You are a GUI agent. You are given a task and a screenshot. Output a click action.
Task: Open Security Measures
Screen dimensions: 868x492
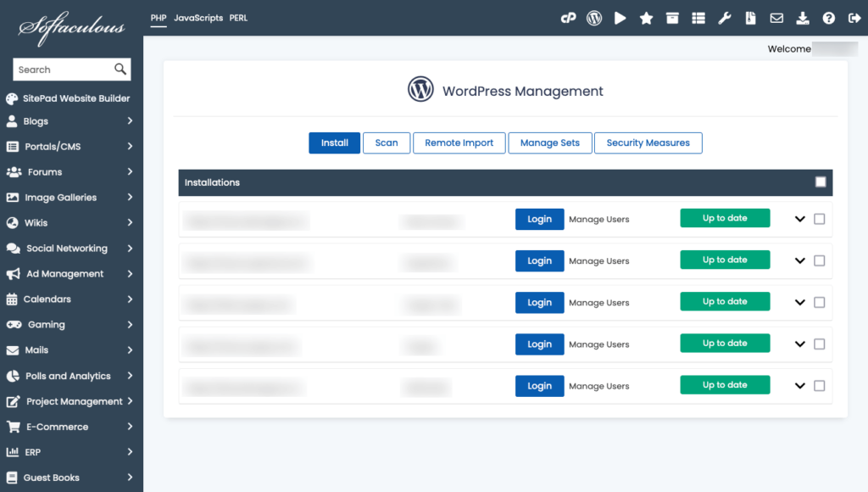[648, 143]
